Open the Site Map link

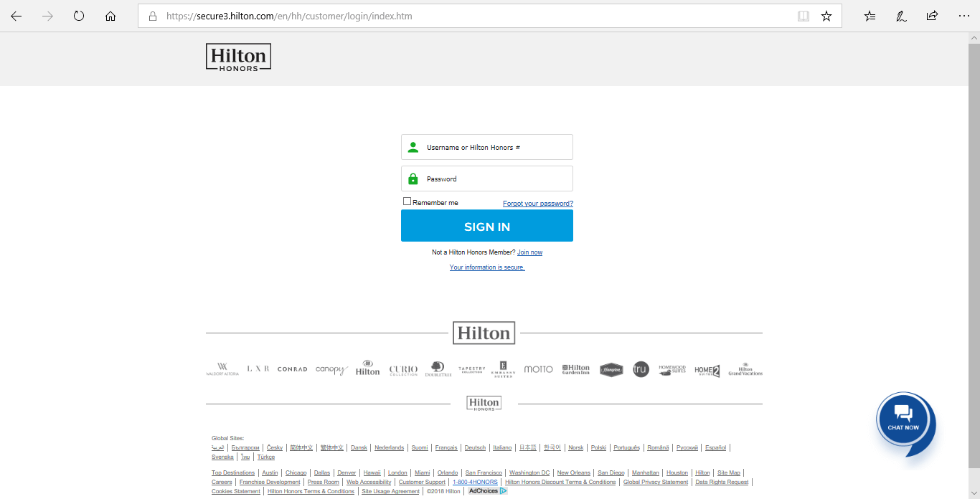(x=729, y=472)
